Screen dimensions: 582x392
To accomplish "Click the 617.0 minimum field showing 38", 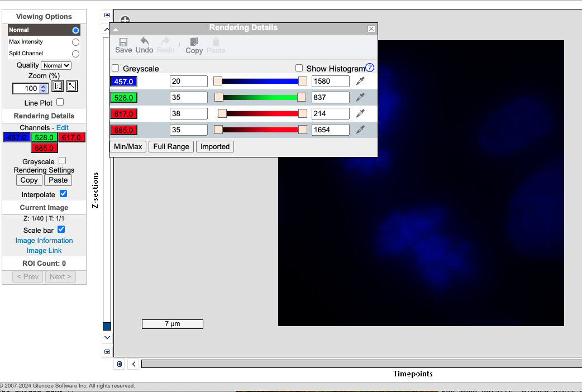I will (189, 113).
